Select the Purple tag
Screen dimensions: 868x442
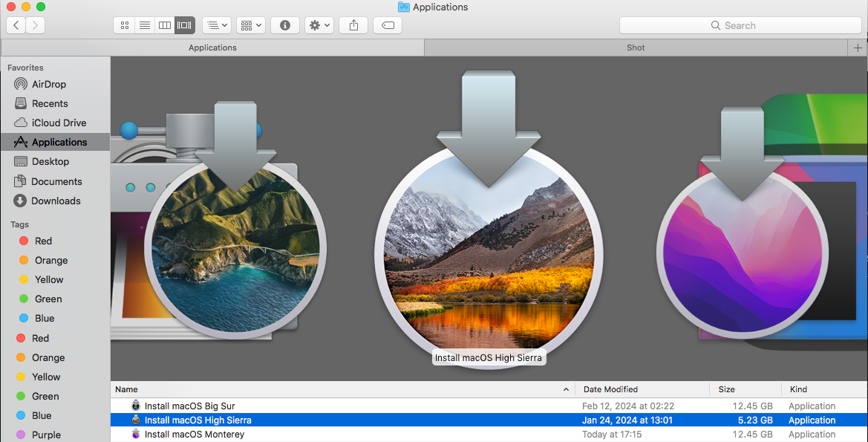click(46, 435)
